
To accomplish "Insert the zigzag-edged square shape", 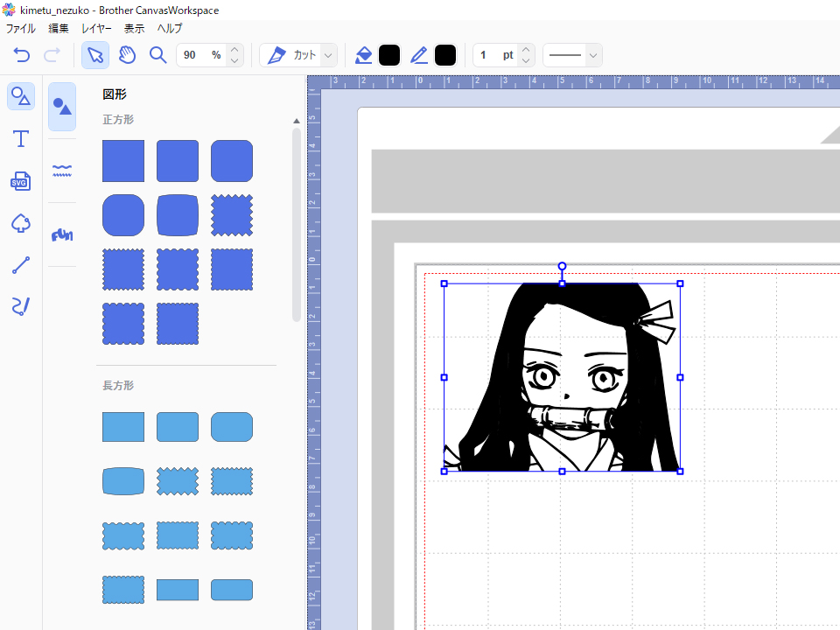I will (231, 215).
